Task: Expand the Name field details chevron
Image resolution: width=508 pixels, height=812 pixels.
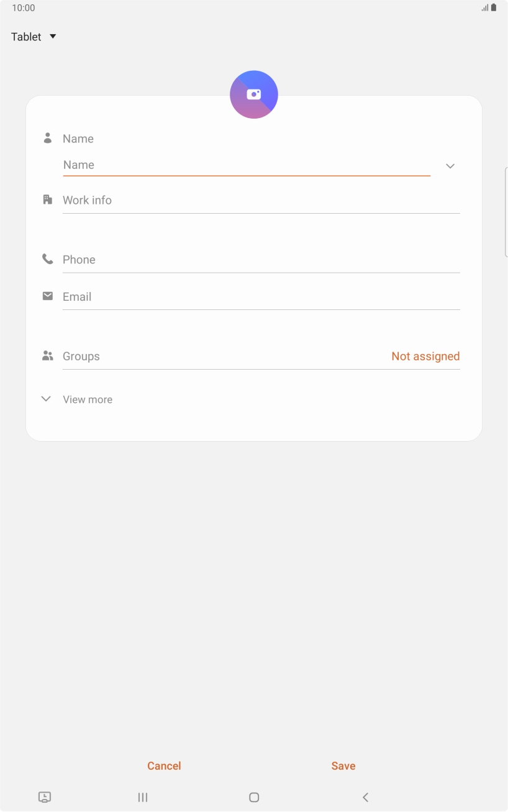Action: click(450, 166)
